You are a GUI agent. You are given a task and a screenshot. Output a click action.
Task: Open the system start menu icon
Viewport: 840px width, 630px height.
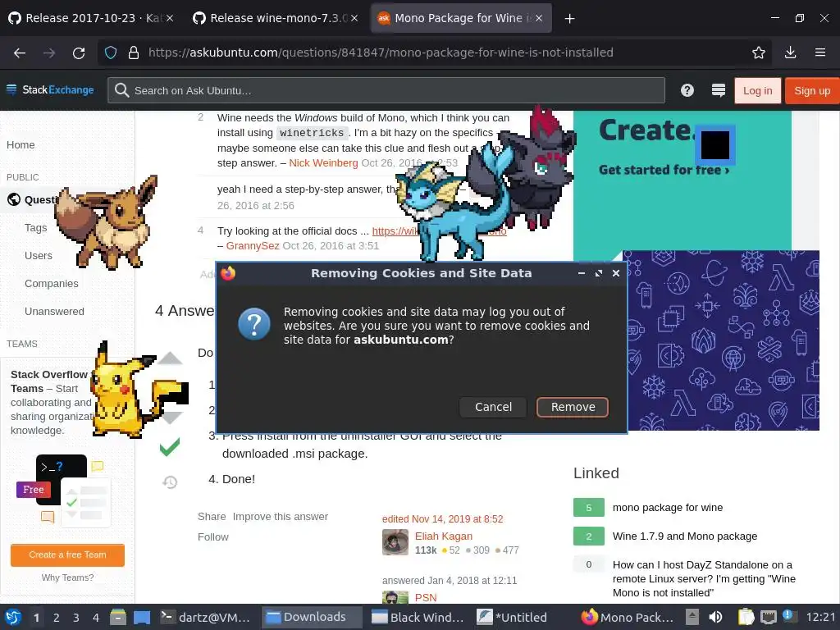pyautogui.click(x=13, y=617)
